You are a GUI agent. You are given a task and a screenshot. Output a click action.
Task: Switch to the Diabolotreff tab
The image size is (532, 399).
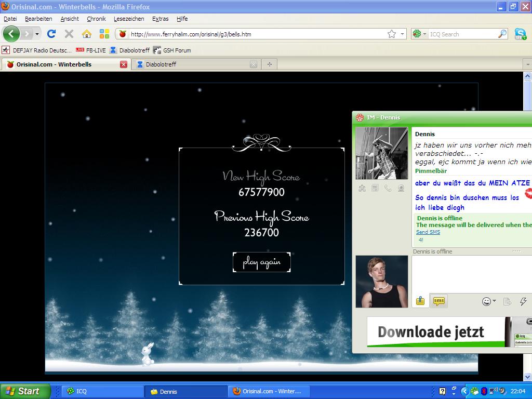click(190, 64)
